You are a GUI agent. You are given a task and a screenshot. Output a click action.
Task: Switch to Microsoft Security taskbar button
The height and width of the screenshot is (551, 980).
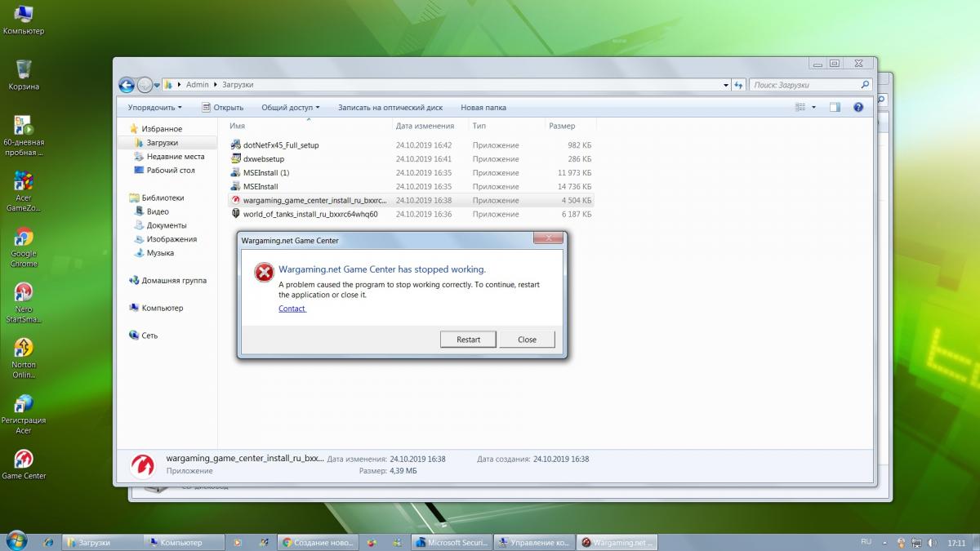pos(452,542)
